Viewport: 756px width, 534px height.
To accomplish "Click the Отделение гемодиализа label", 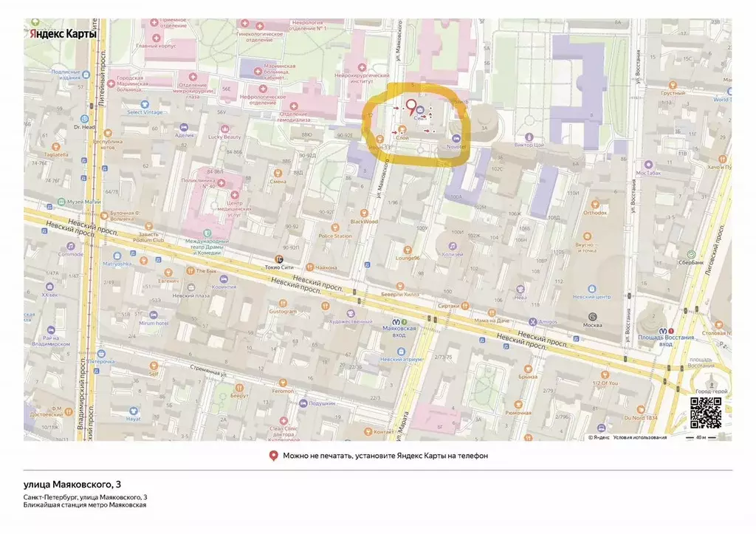I will (294, 117).
